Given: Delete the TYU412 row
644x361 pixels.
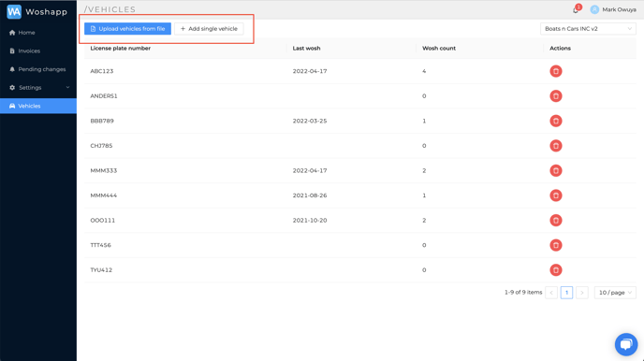Looking at the screenshot, I should click(556, 270).
